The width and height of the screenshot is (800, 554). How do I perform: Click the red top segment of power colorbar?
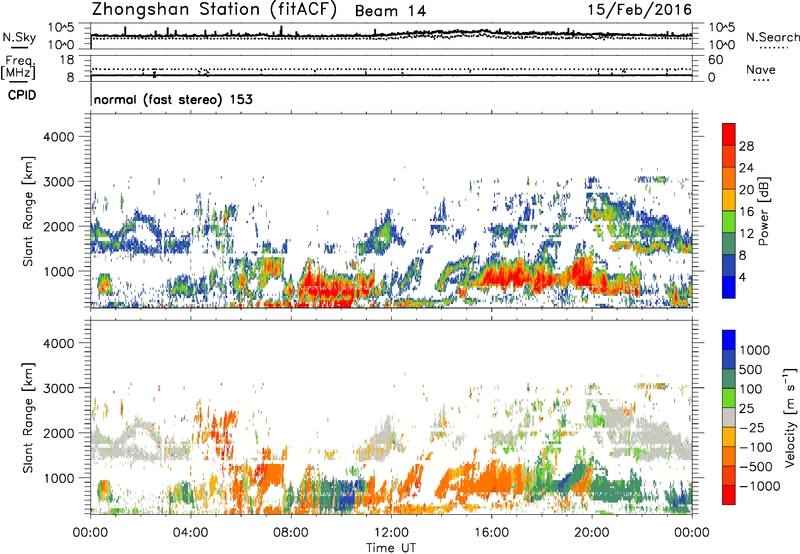[729, 134]
